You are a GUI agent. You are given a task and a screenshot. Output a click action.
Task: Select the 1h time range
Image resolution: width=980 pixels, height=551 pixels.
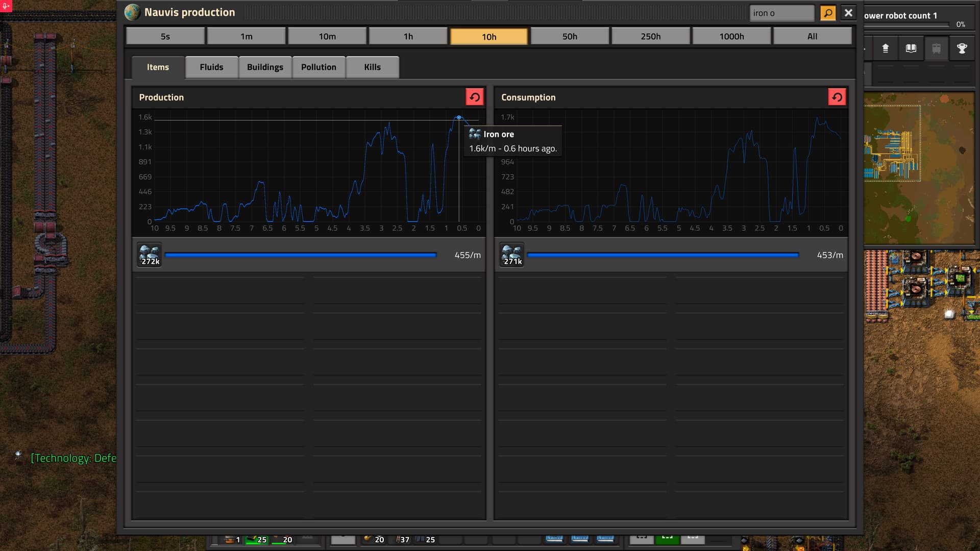[408, 36]
